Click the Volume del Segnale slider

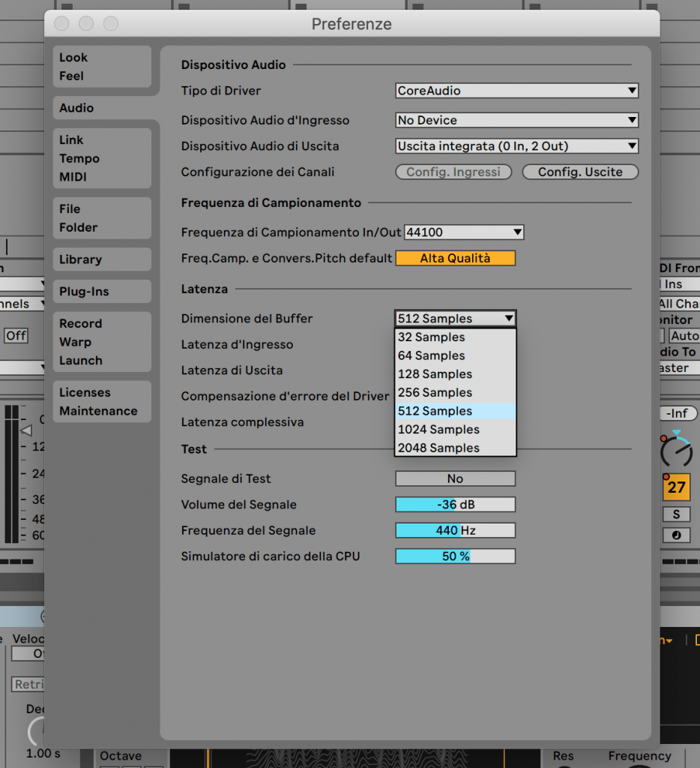(x=455, y=504)
